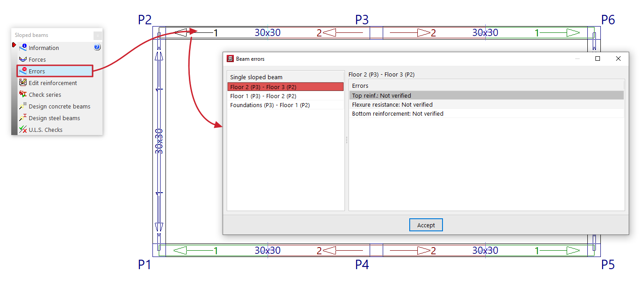Open help with blue question mark icon
This screenshot has height=293, width=644.
pos(97,47)
